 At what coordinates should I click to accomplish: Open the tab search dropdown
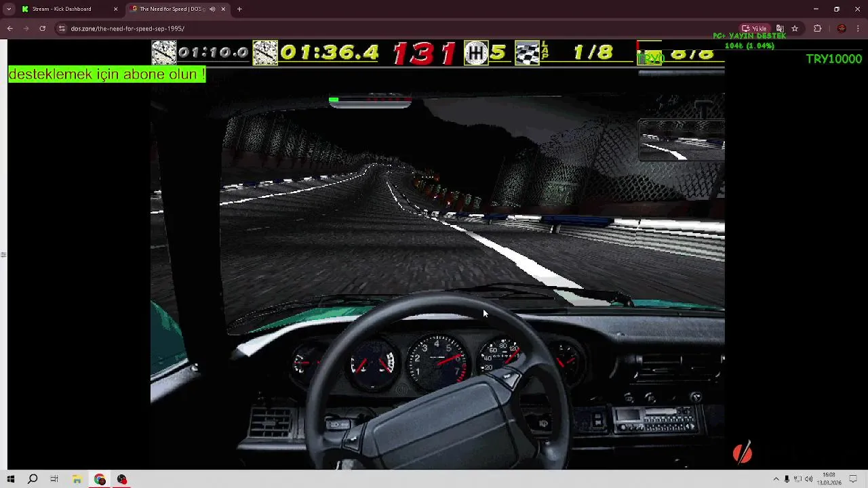point(9,9)
